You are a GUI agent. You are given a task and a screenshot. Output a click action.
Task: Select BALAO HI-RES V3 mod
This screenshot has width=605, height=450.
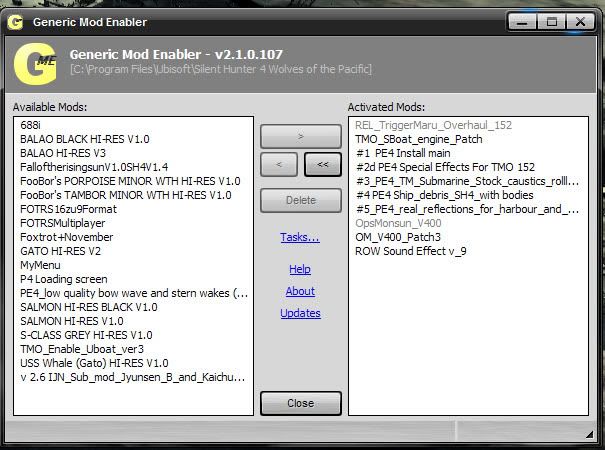point(63,153)
